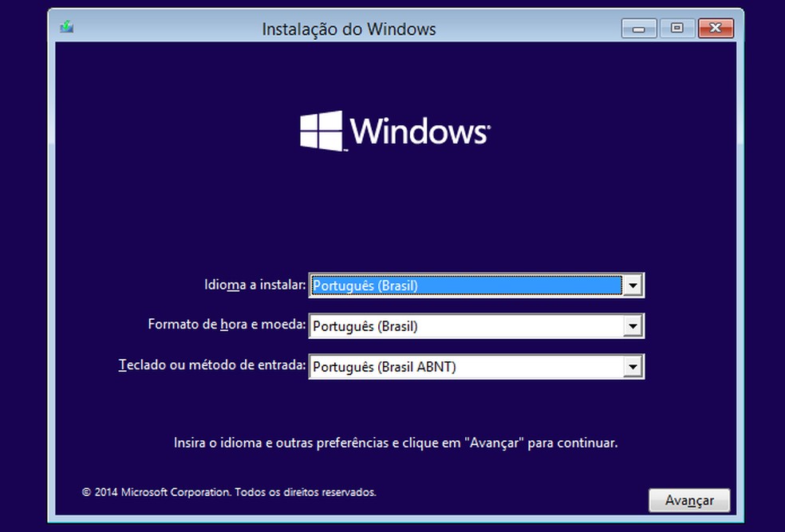The width and height of the screenshot is (785, 532).
Task: Maximize the installation window
Action: click(677, 27)
